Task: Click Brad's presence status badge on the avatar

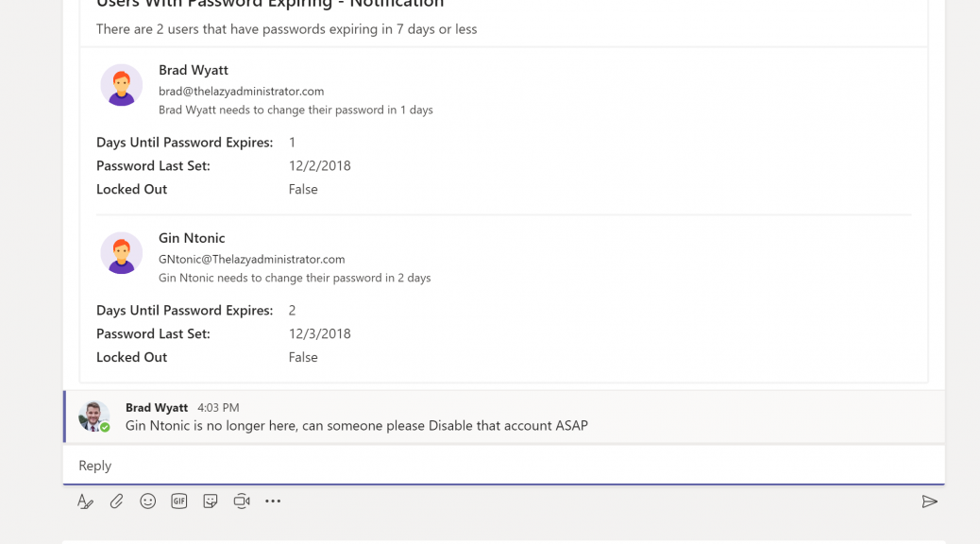Action: 105,428
